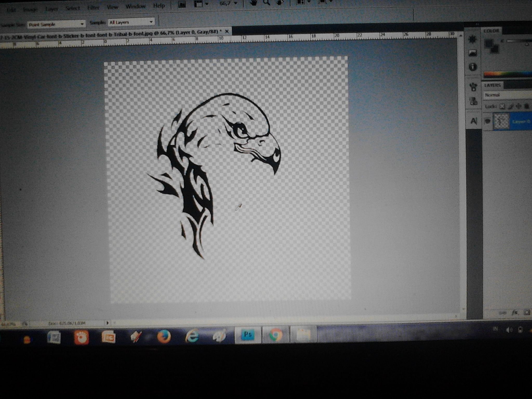The height and width of the screenshot is (399, 532).
Task: Open the Help menu
Action: [x=159, y=5]
